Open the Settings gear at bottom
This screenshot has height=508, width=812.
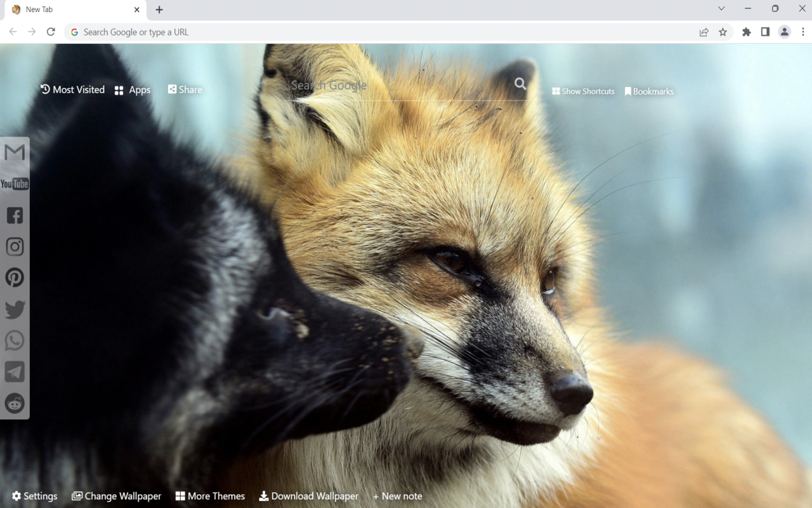[x=34, y=496]
